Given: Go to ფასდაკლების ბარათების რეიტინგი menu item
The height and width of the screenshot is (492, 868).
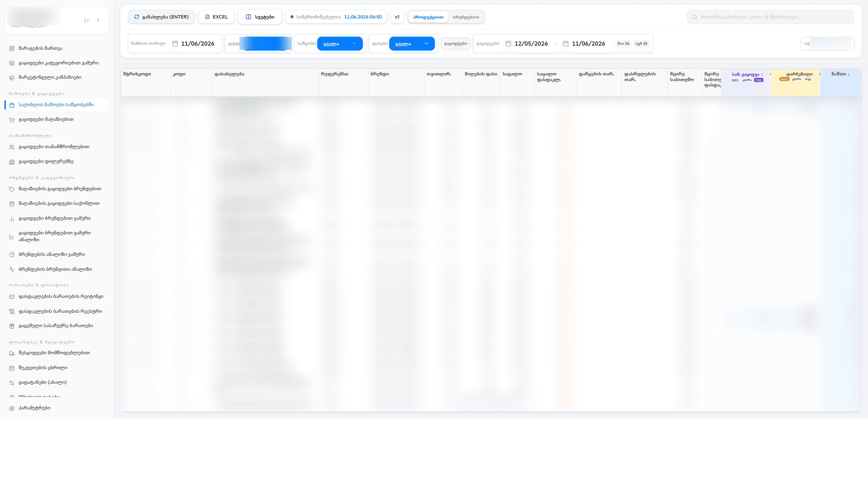Looking at the screenshot, I should tap(57, 296).
